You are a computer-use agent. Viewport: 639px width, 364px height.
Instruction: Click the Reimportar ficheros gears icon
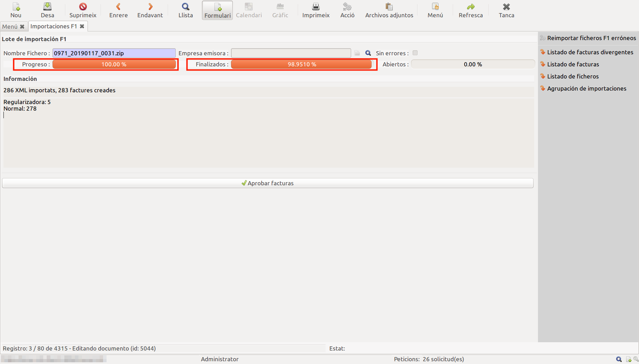coord(542,38)
